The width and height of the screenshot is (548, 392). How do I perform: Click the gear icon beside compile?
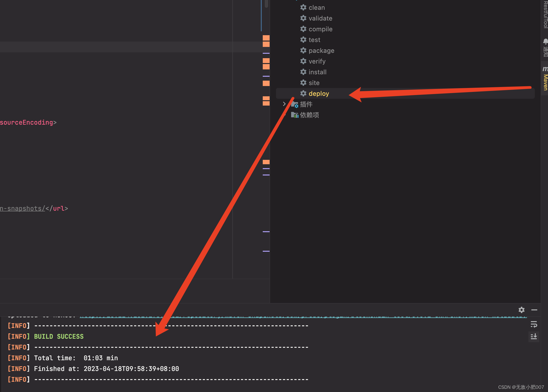click(303, 29)
